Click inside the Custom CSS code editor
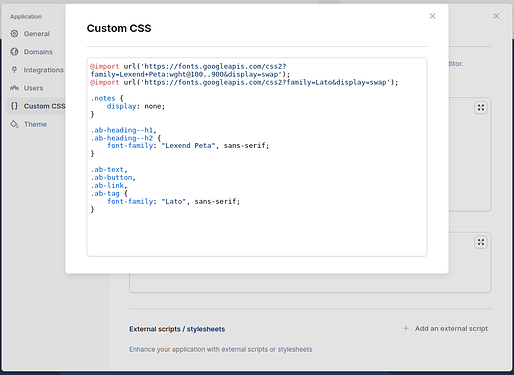 click(x=257, y=157)
